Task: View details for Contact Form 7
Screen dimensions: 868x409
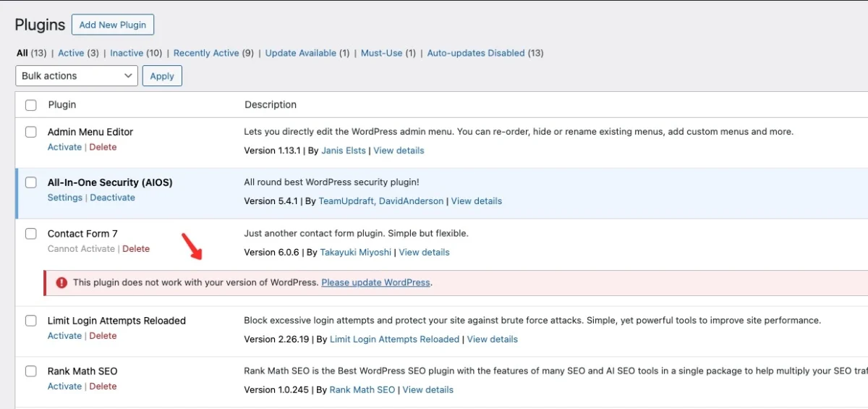Action: coord(424,252)
